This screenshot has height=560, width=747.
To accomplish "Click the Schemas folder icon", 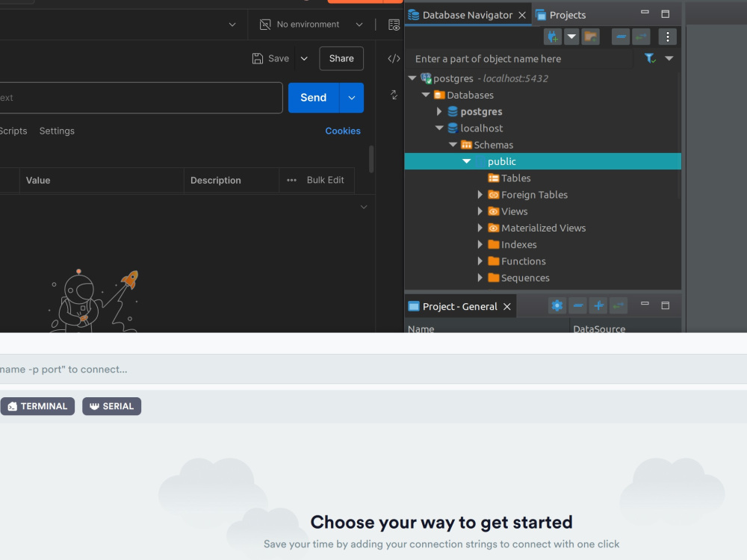I will click(x=466, y=145).
